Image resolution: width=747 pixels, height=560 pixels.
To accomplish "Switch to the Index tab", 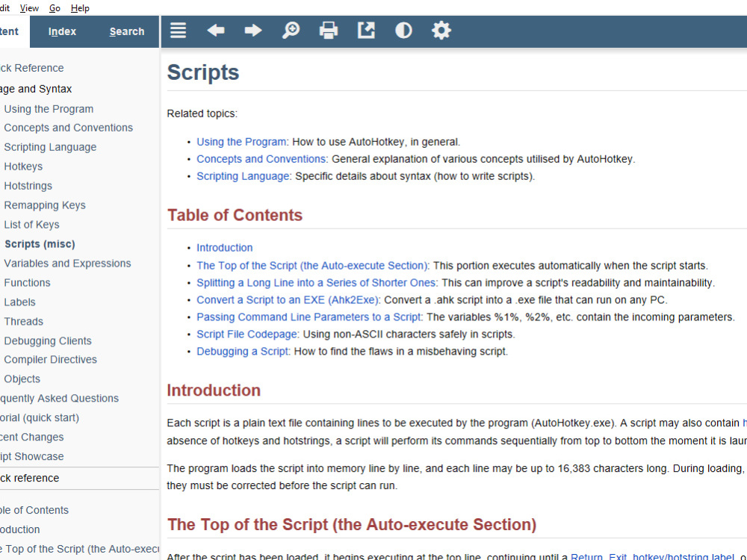I will (62, 31).
